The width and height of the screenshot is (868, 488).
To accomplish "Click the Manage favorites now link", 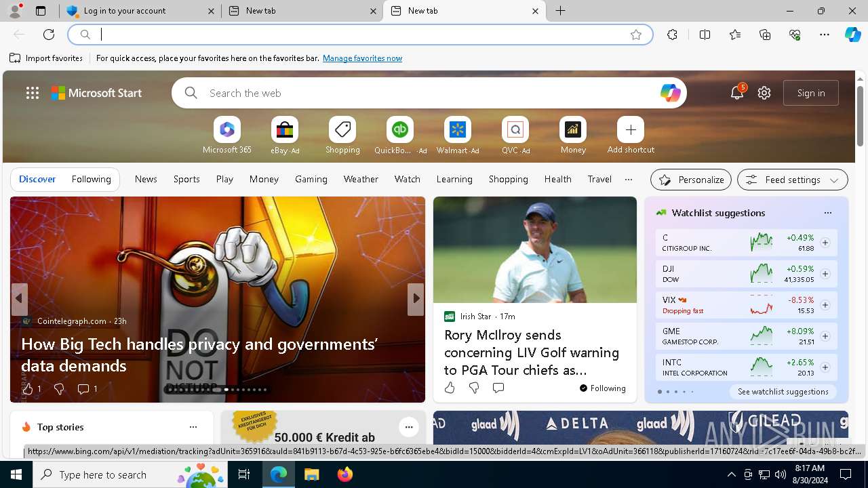I will click(362, 58).
